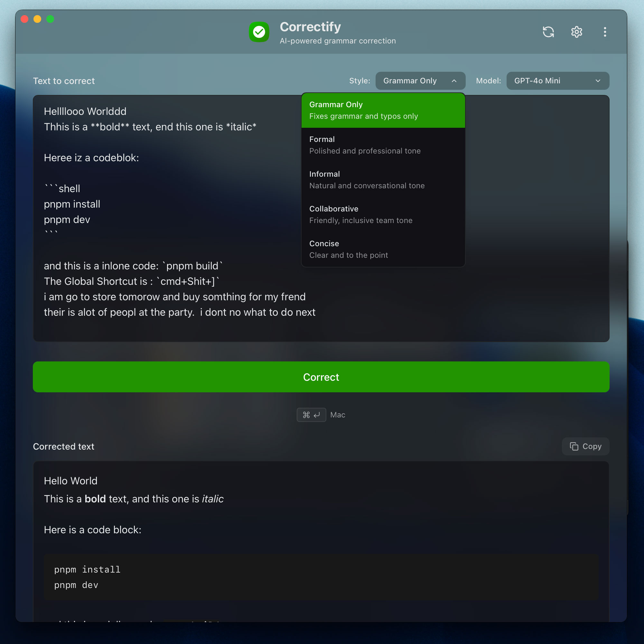Click the pnpm install code block output

click(x=321, y=577)
